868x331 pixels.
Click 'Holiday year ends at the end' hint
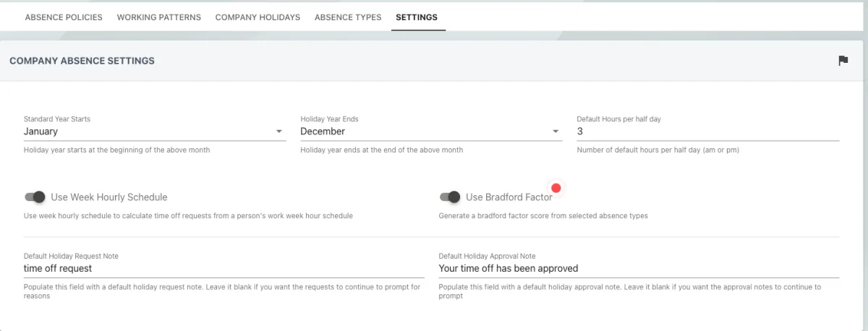coord(382,150)
